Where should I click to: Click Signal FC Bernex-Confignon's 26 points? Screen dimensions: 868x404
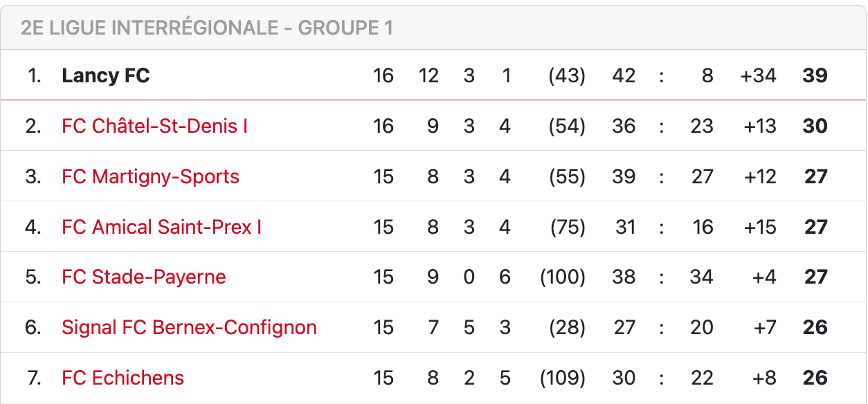[x=815, y=327]
